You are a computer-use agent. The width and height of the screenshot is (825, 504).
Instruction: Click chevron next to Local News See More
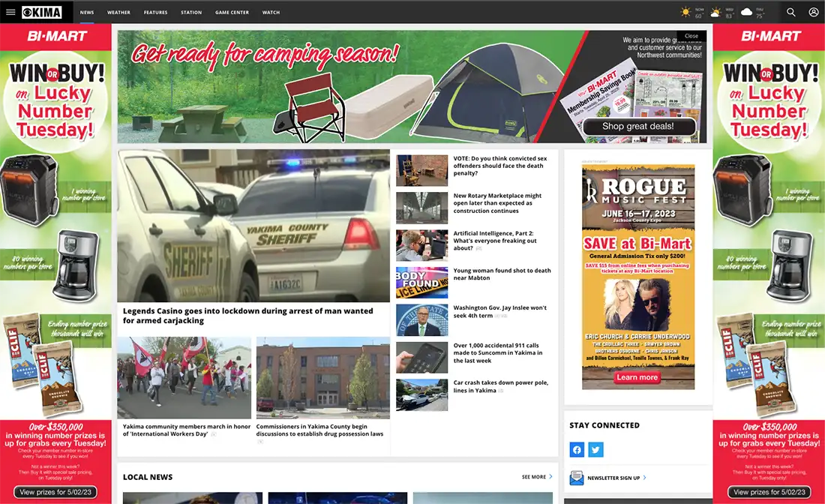click(x=551, y=477)
